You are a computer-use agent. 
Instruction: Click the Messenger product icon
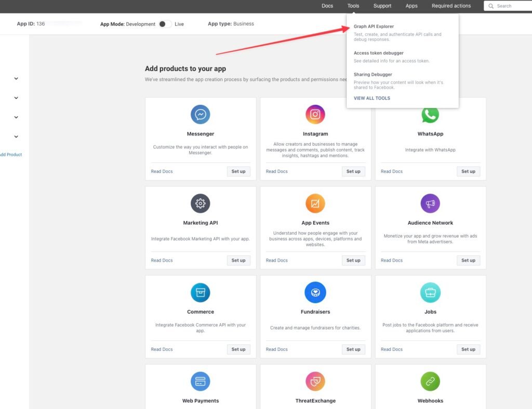click(200, 115)
